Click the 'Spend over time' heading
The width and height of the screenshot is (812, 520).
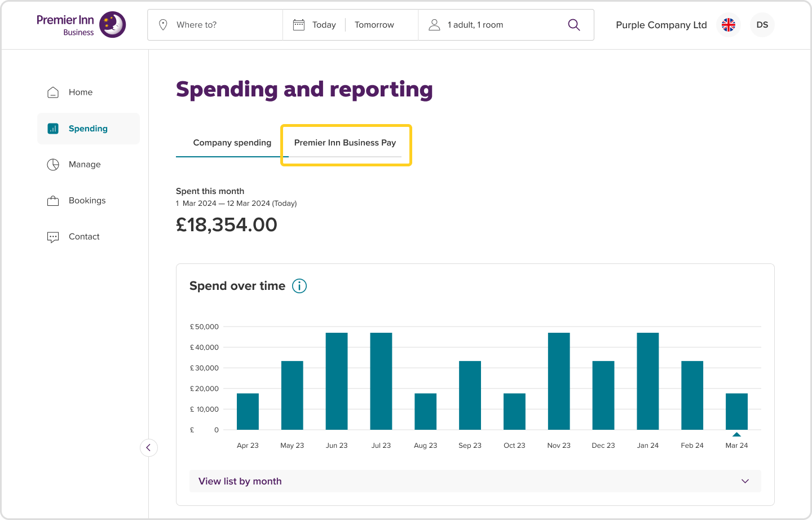click(237, 286)
